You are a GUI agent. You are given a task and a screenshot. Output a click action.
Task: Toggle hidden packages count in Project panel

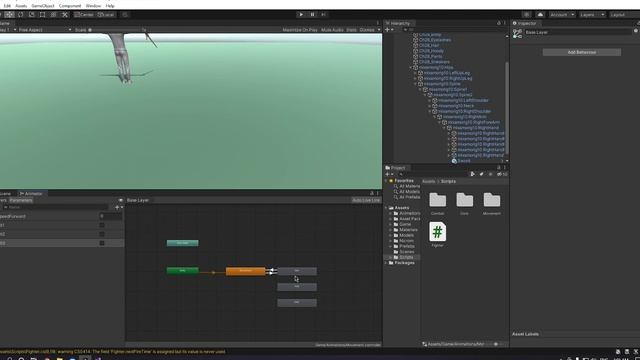click(502, 174)
